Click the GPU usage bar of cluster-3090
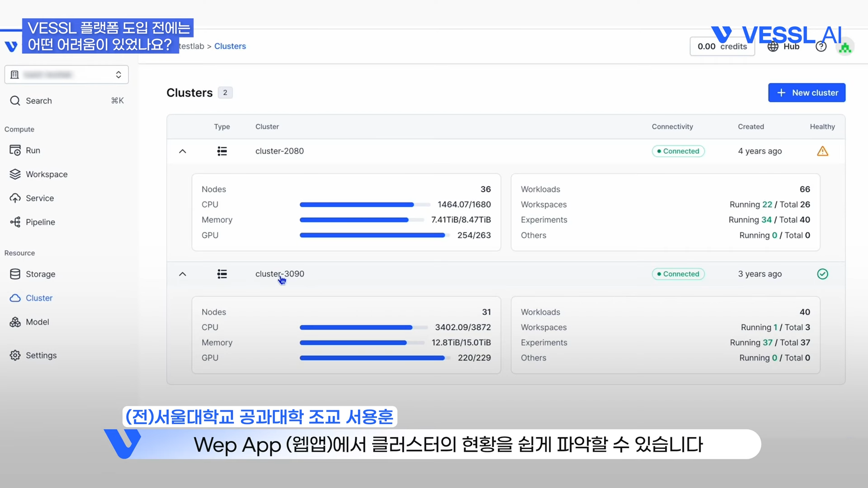Image resolution: width=868 pixels, height=488 pixels. 375,358
